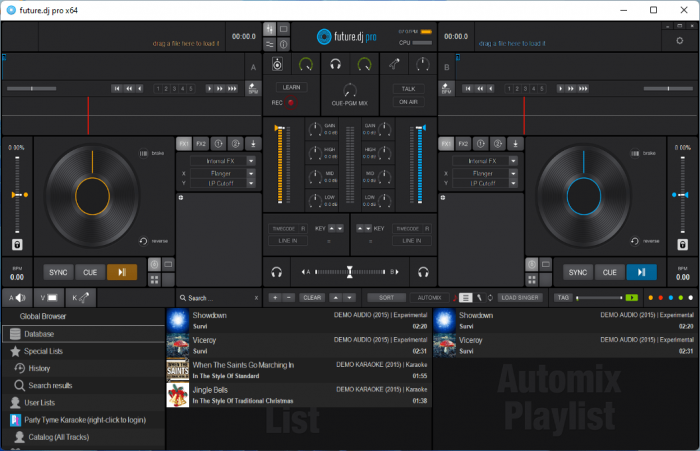Click the left deck key lock icon

(17, 244)
